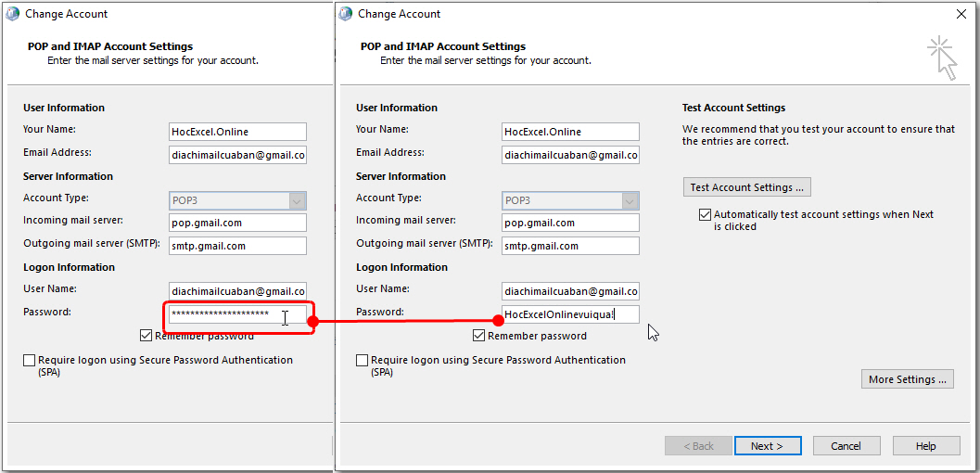Uncheck Automatically test account settings option
Screen dimensions: 980x473
click(x=705, y=215)
